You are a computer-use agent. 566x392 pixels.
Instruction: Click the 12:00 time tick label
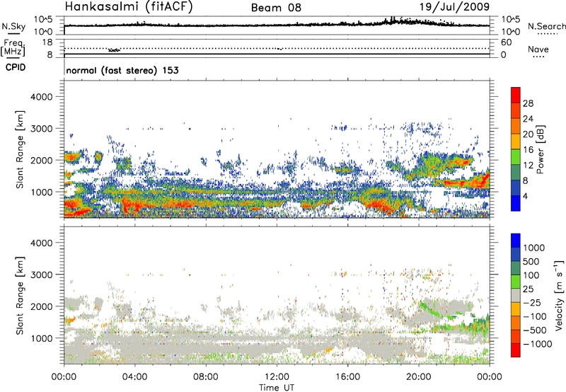277,377
